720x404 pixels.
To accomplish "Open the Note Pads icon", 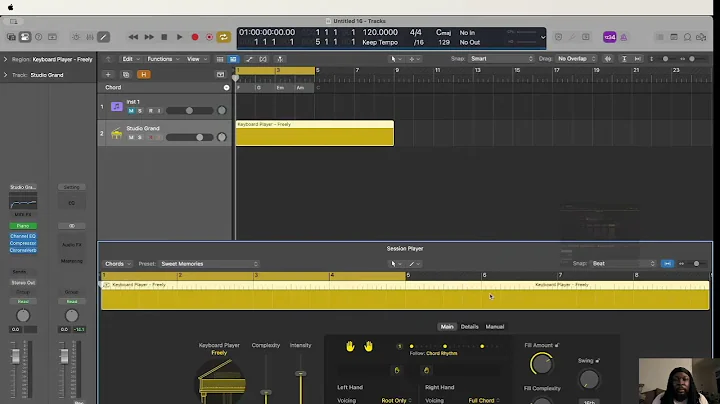I will click(674, 37).
